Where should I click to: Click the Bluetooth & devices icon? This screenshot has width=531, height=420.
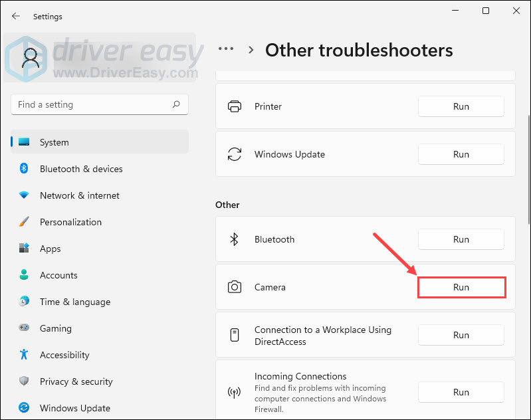click(x=24, y=169)
